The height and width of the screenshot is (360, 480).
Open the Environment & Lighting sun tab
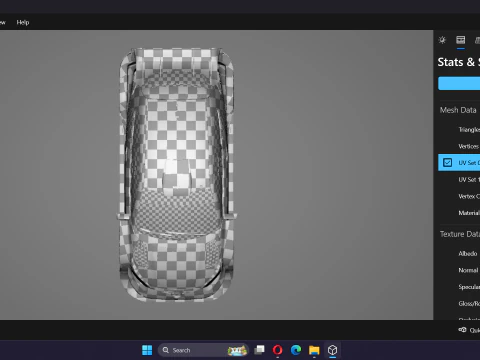[x=442, y=40]
